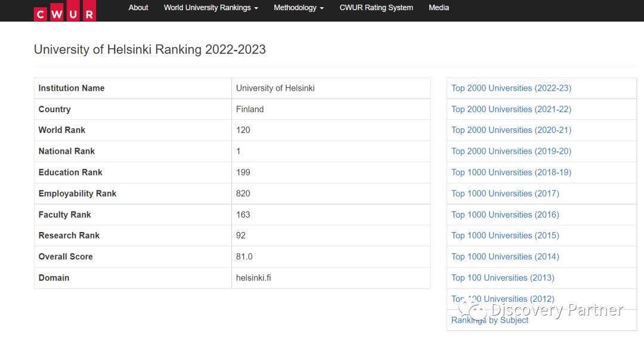Open Top 2000 Universities (2022-23) link
This screenshot has width=644, height=340.
pos(512,88)
